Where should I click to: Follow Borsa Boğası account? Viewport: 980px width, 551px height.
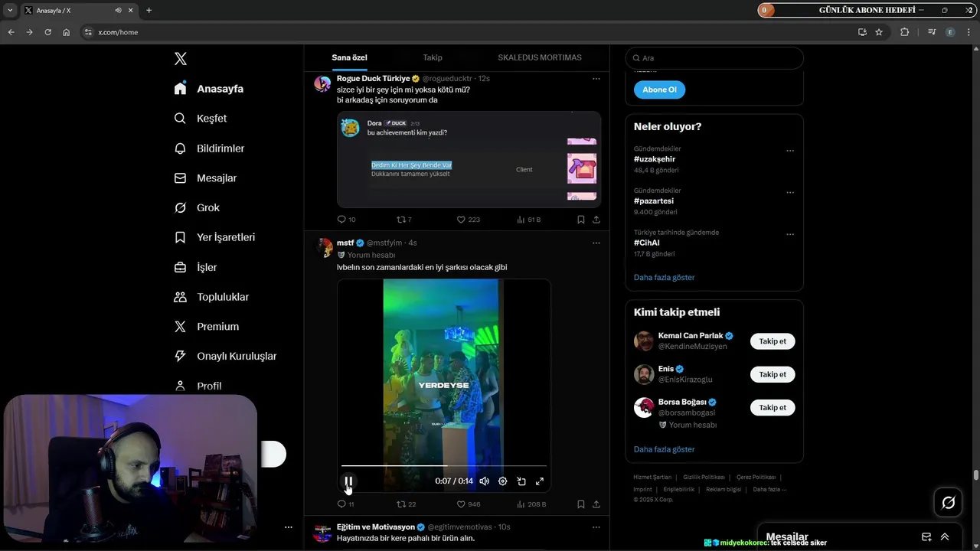click(773, 408)
